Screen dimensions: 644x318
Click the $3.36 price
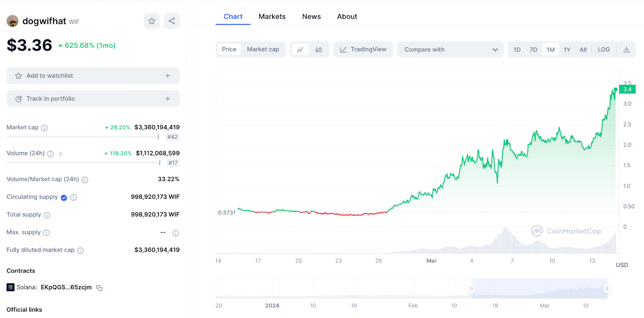29,45
